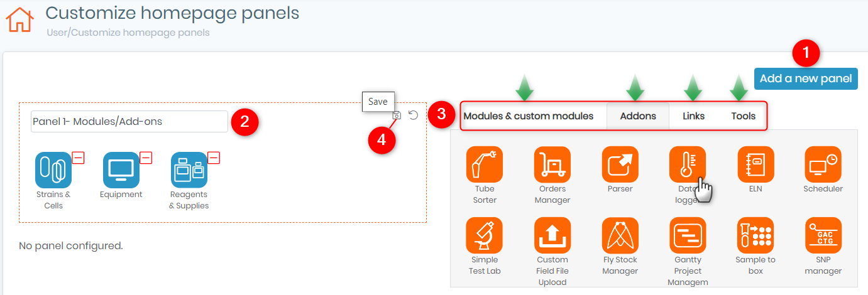The height and width of the screenshot is (295, 868).
Task: Remove Equipment module from the panel
Action: [x=146, y=158]
